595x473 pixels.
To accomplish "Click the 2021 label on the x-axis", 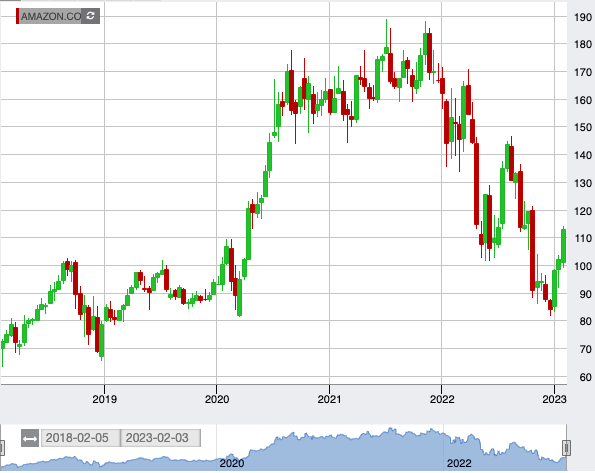I will coord(329,399).
